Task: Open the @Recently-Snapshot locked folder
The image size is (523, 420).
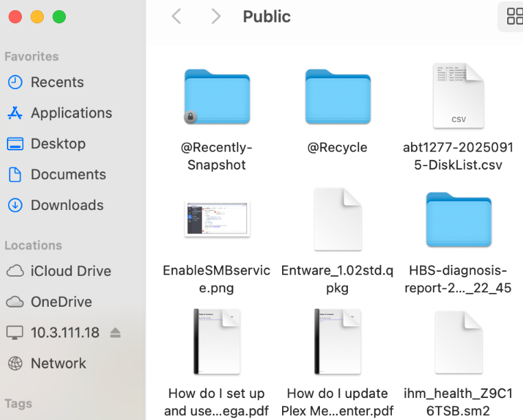Action: [x=217, y=97]
